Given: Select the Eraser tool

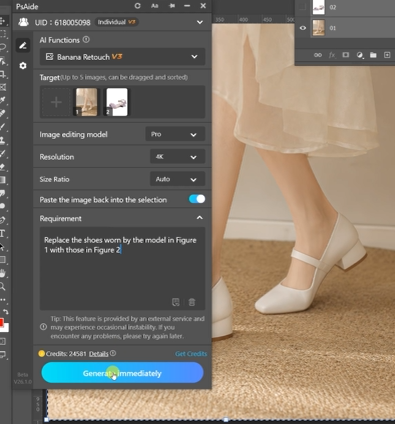Looking at the screenshot, I should click(2, 167).
